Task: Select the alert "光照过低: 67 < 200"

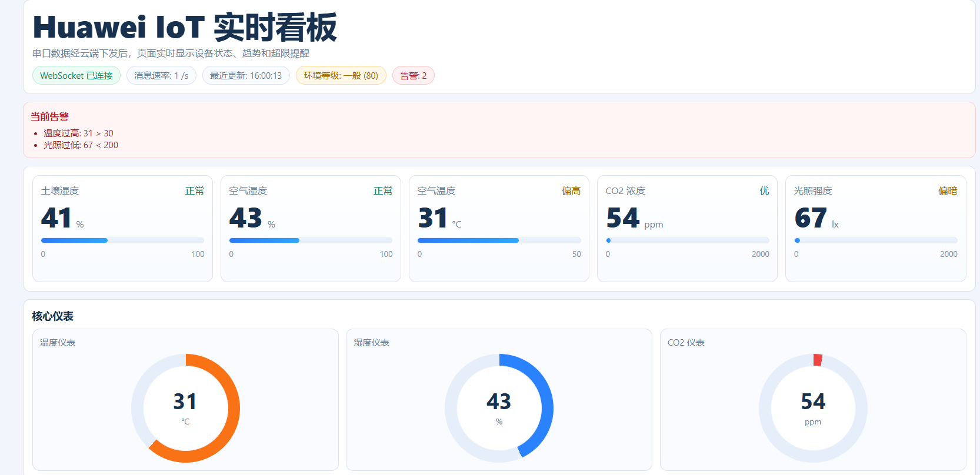Action: point(81,145)
